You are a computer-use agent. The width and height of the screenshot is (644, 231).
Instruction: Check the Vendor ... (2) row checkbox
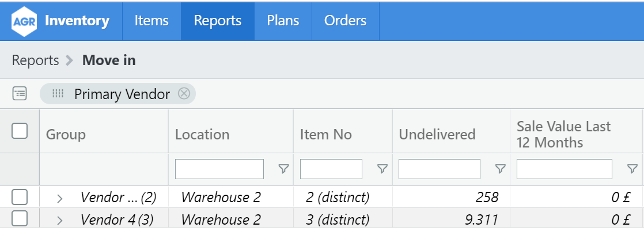pyautogui.click(x=20, y=198)
